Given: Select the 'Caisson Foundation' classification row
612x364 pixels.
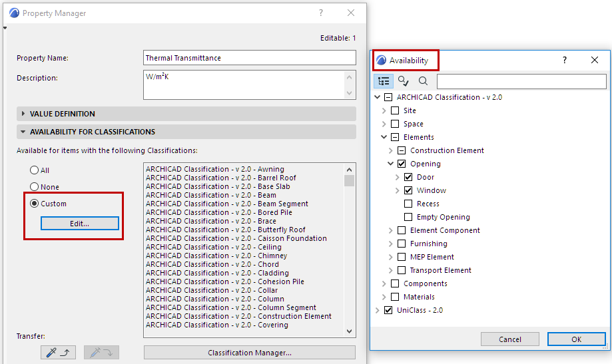Looking at the screenshot, I should click(236, 238).
